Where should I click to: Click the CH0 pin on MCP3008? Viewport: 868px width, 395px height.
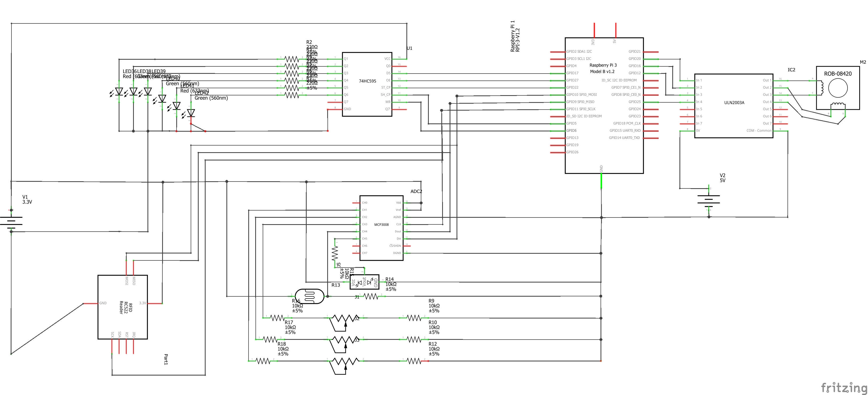(x=365, y=203)
